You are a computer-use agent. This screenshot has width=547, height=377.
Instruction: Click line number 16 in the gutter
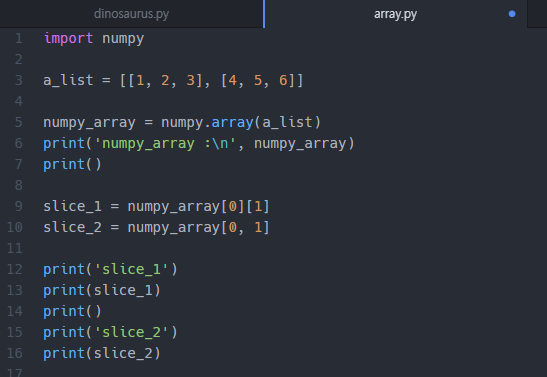(15, 353)
